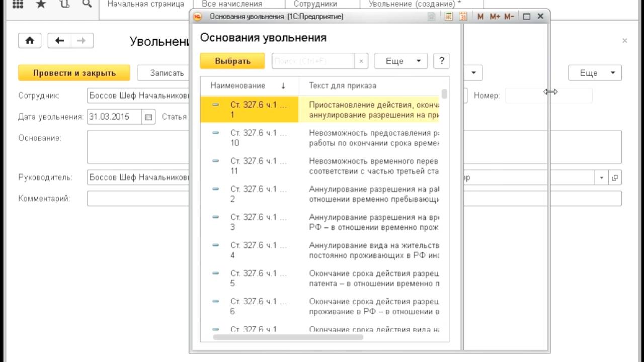Click the row icon of Ст. 327.6 ч.1 10

coord(216,133)
